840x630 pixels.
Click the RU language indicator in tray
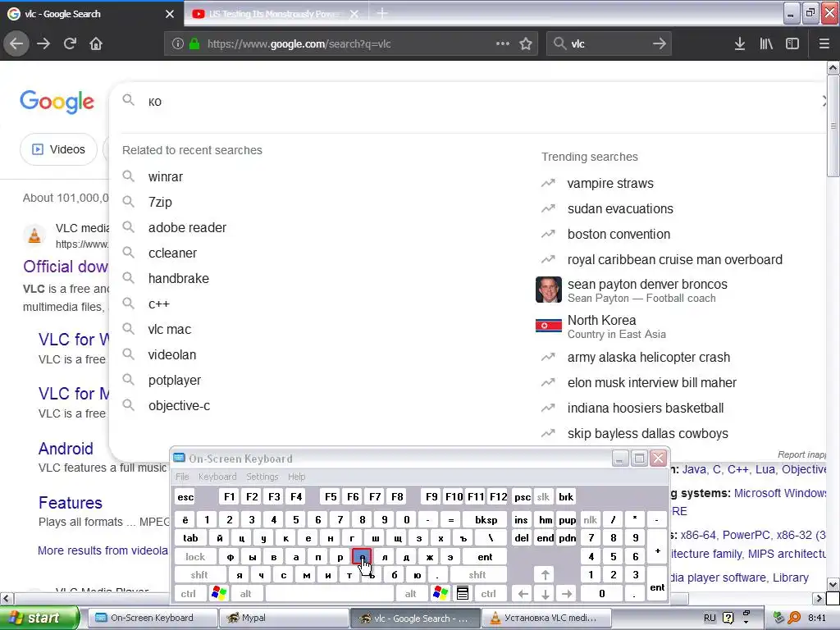click(710, 618)
